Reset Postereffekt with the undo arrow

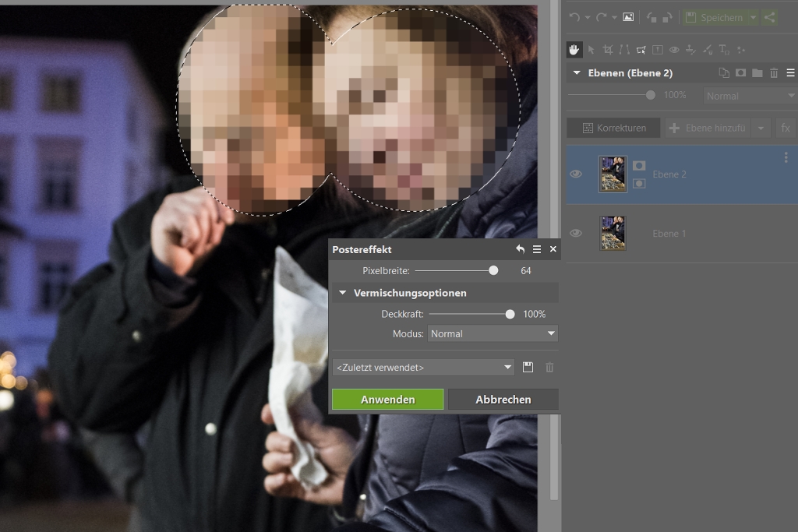tap(520, 249)
